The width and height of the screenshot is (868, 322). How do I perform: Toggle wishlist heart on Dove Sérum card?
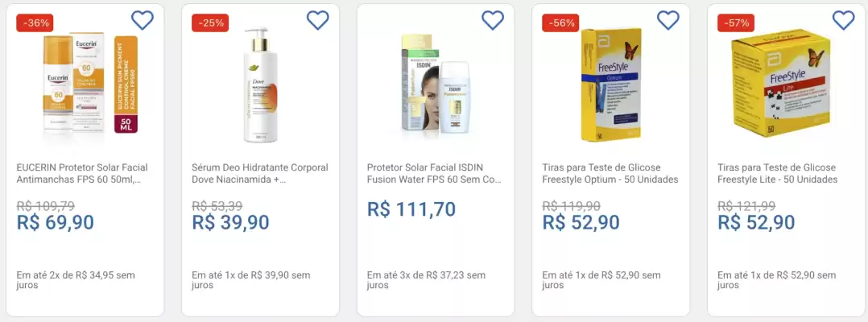coord(317,20)
